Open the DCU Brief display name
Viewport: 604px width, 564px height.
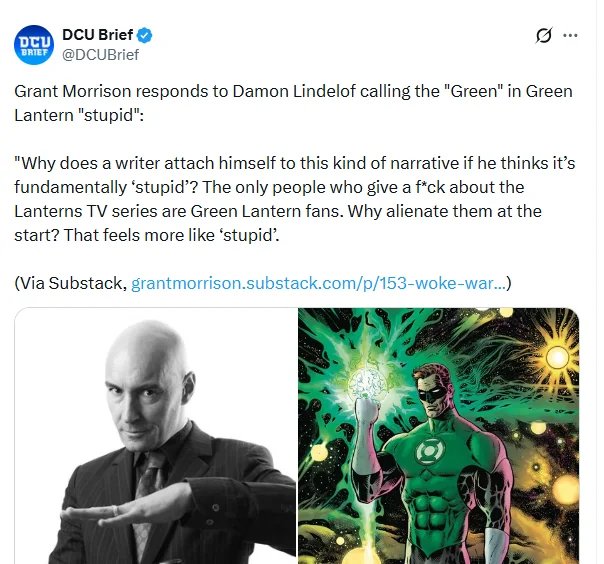[97, 35]
